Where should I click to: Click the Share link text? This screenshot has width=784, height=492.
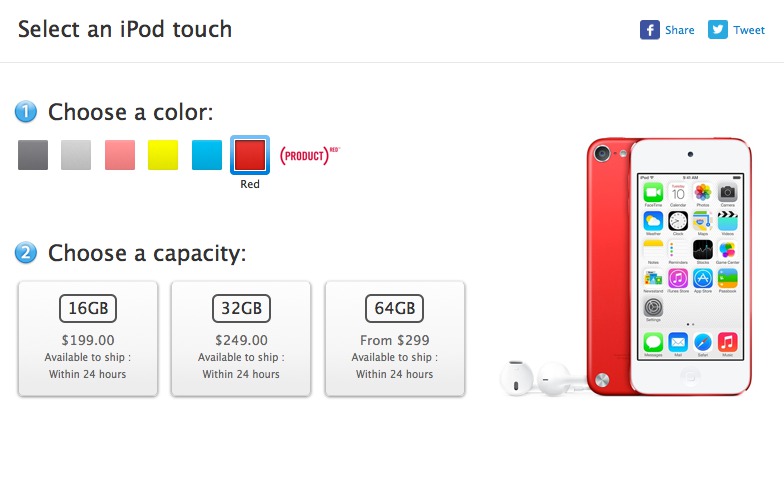[x=680, y=30]
